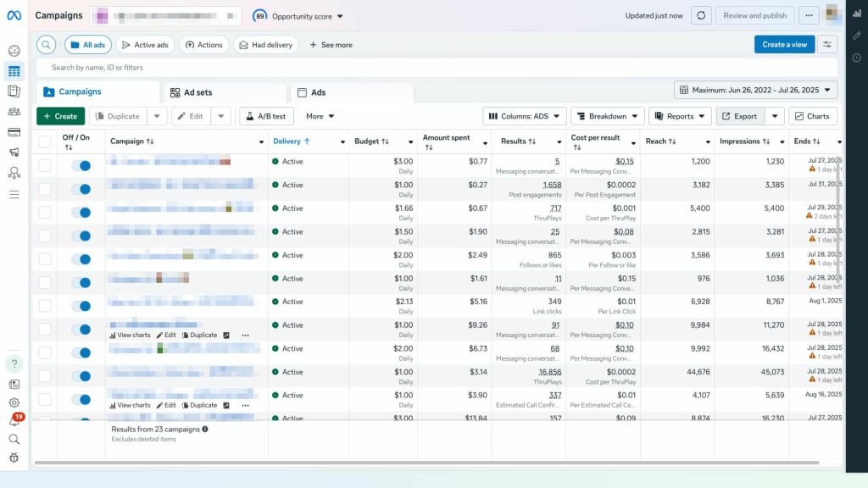
Task: Expand the Breakdown dropdown
Action: tap(608, 116)
